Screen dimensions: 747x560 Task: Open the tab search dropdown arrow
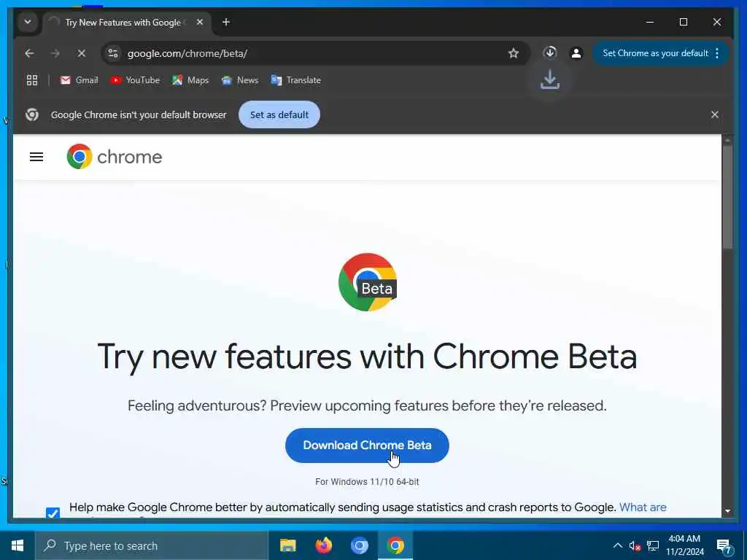28,22
